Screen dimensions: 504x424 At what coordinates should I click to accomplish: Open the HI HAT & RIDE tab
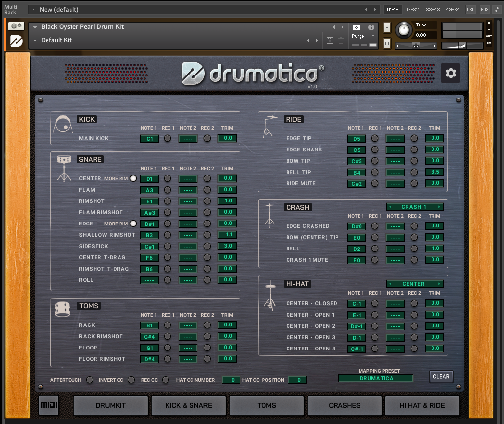[422, 405]
